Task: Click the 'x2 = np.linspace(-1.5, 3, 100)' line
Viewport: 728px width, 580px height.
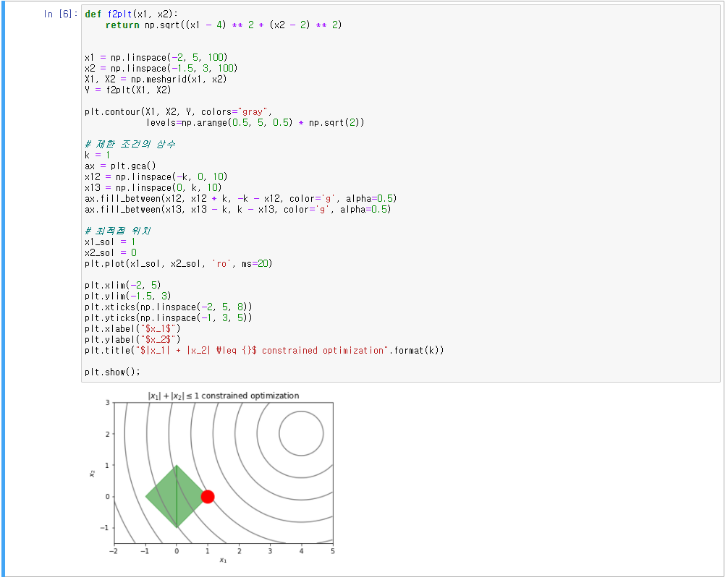Action: [161, 68]
